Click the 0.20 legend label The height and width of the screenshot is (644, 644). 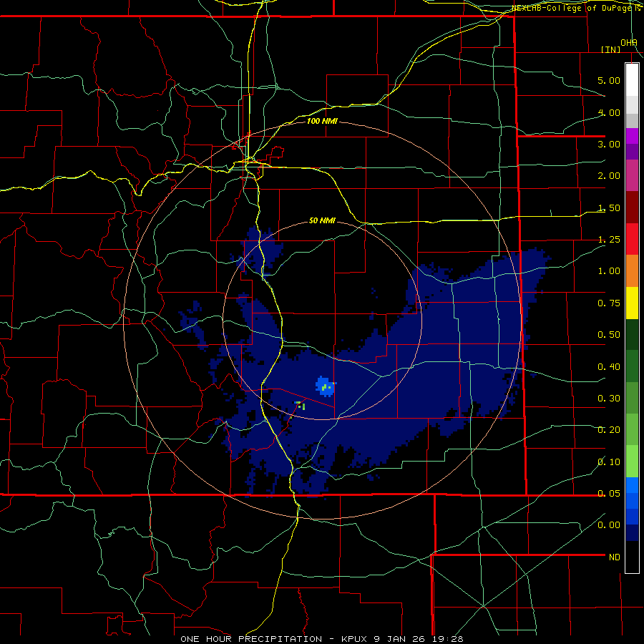point(609,430)
